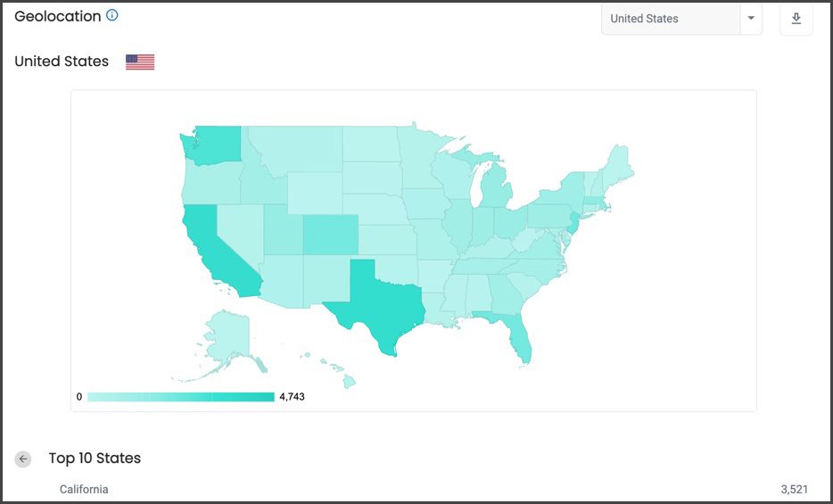Click the Geolocation info icon
Viewport: 833px width, 504px height.
click(112, 15)
